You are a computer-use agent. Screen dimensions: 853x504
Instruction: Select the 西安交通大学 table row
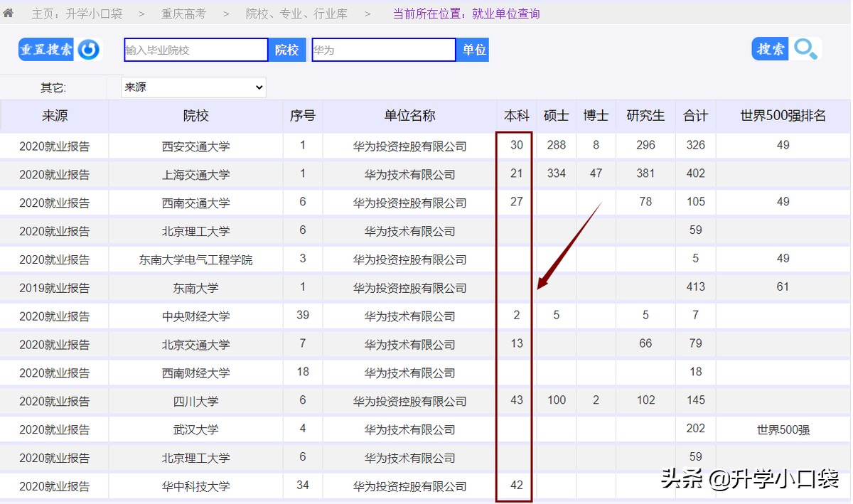(195, 145)
